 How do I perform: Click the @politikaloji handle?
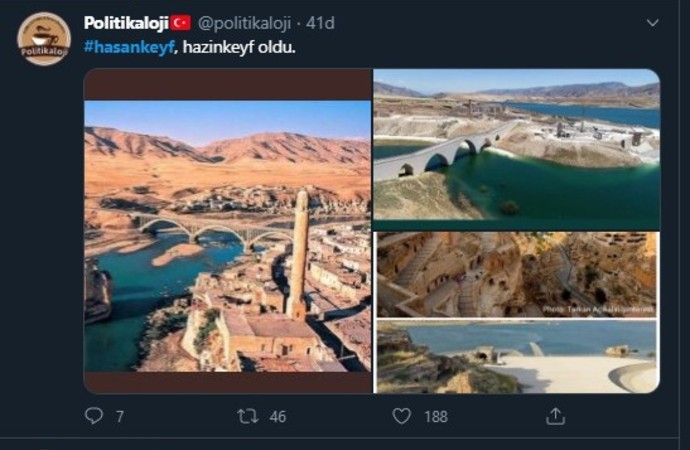tap(247, 22)
